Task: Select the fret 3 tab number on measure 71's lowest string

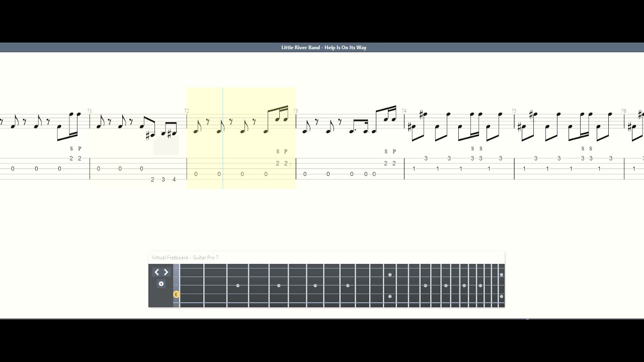Action: (x=163, y=179)
